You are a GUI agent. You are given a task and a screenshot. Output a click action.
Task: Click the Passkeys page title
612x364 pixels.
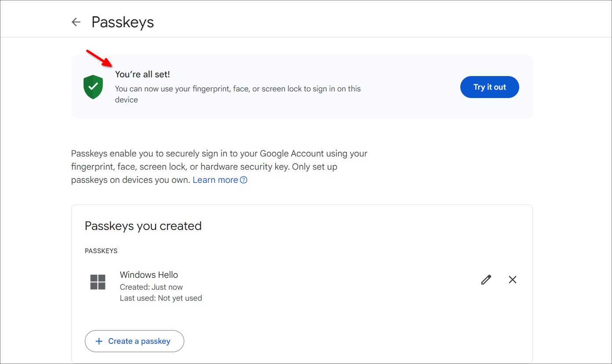123,22
